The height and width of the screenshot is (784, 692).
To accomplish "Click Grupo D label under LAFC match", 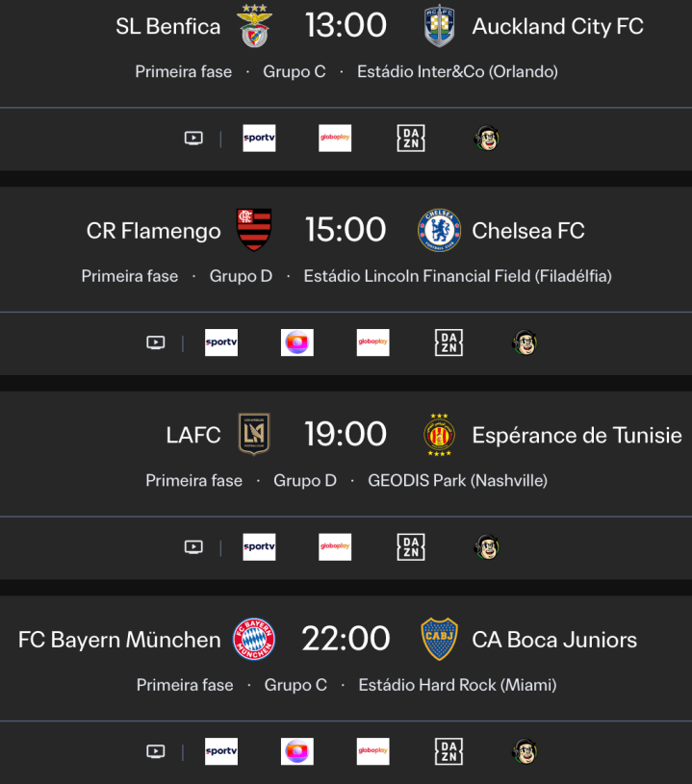I will (305, 480).
